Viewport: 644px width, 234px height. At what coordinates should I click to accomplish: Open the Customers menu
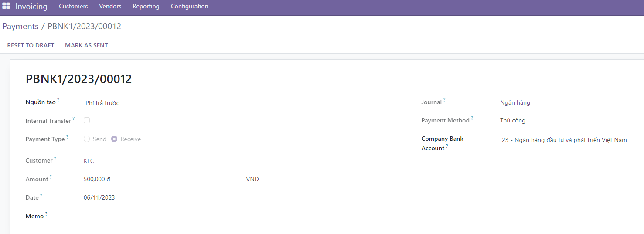coord(73,7)
